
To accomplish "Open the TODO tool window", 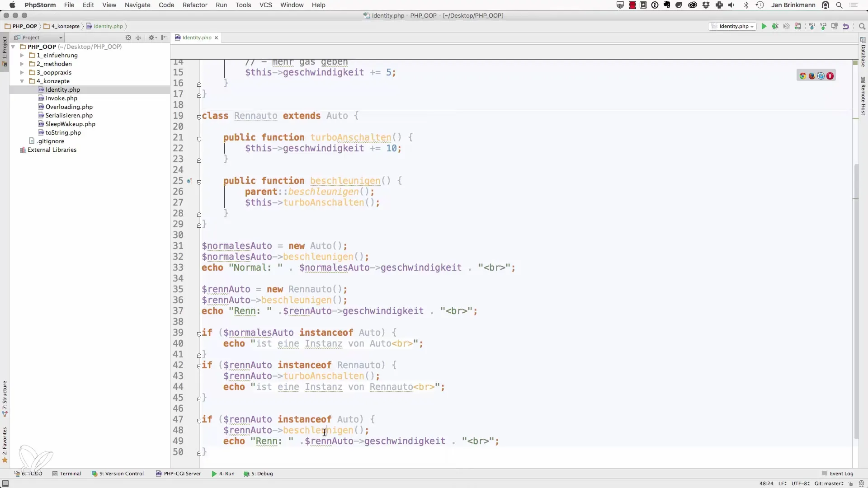I will [28, 474].
